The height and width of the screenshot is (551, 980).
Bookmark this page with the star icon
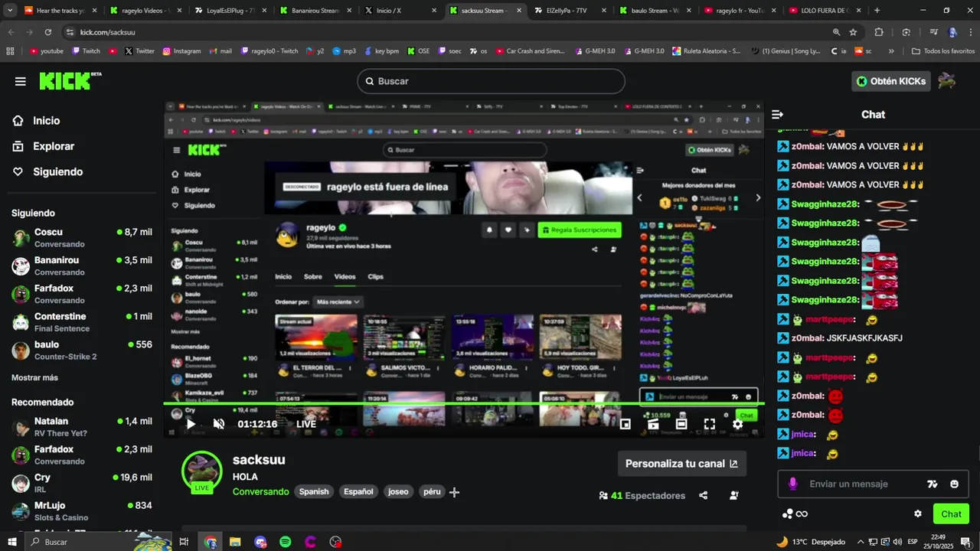[x=853, y=32]
